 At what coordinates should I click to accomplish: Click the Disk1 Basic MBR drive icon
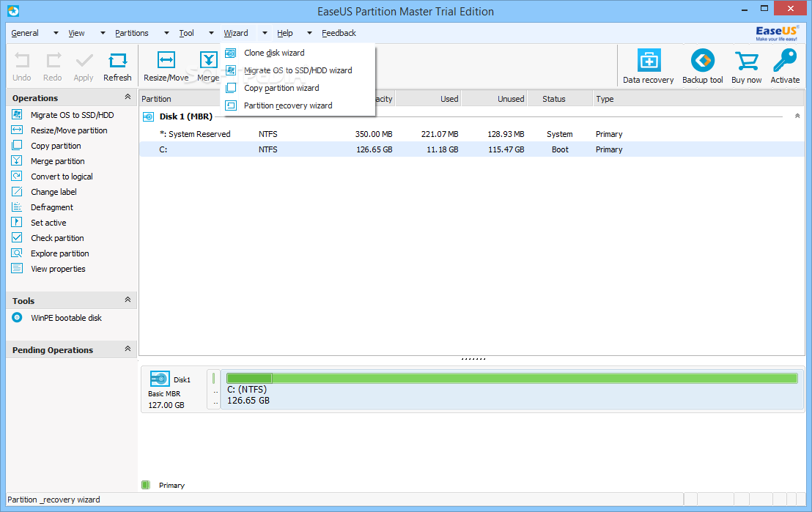160,379
